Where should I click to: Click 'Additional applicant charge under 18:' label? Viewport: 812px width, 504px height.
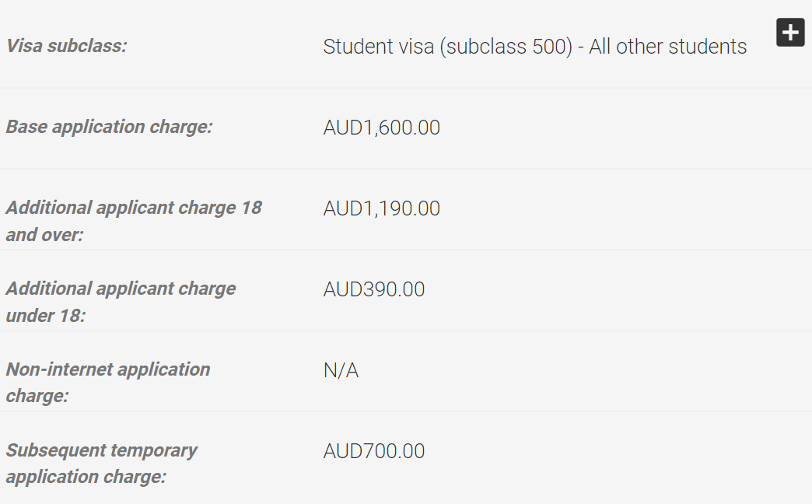click(121, 302)
